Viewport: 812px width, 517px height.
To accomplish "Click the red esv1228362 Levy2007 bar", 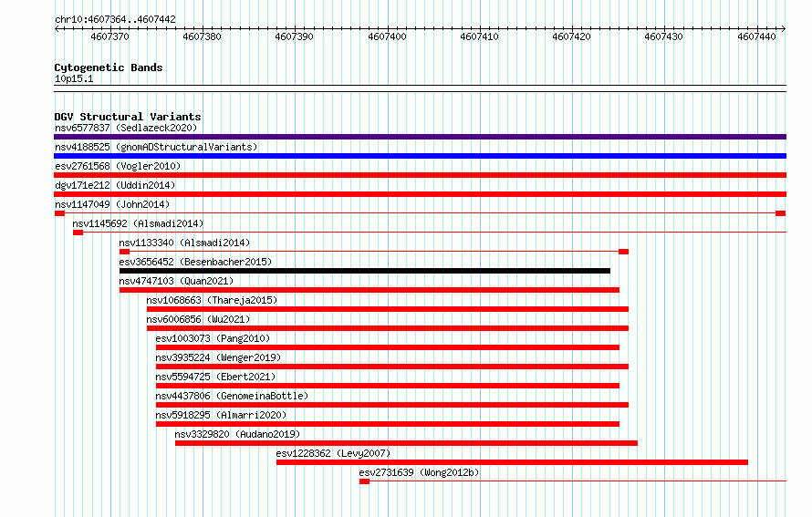I will [x=512, y=462].
